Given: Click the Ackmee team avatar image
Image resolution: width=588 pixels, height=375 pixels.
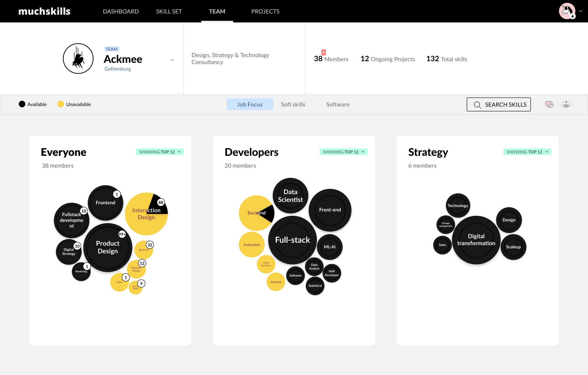Looking at the screenshot, I should click(78, 58).
